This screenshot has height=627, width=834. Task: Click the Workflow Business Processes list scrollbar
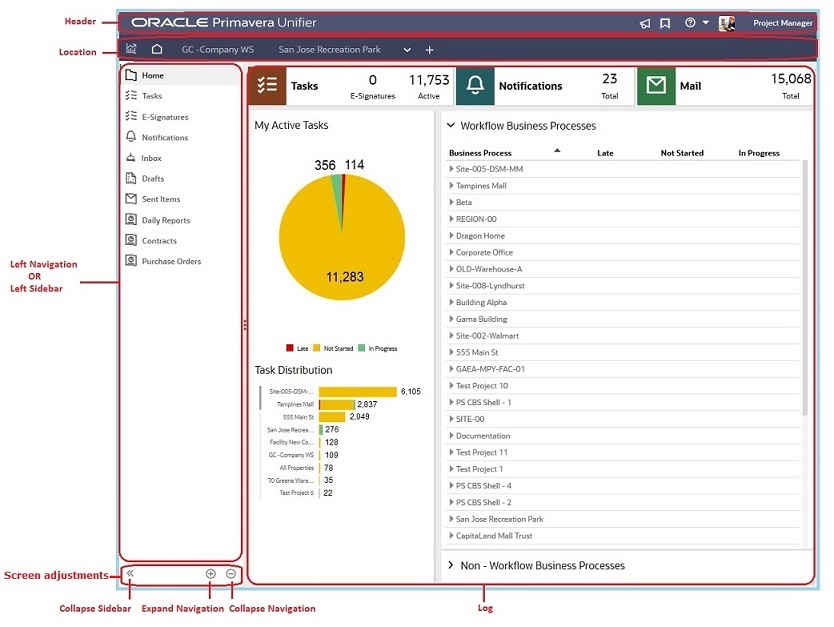pyautogui.click(x=805, y=287)
